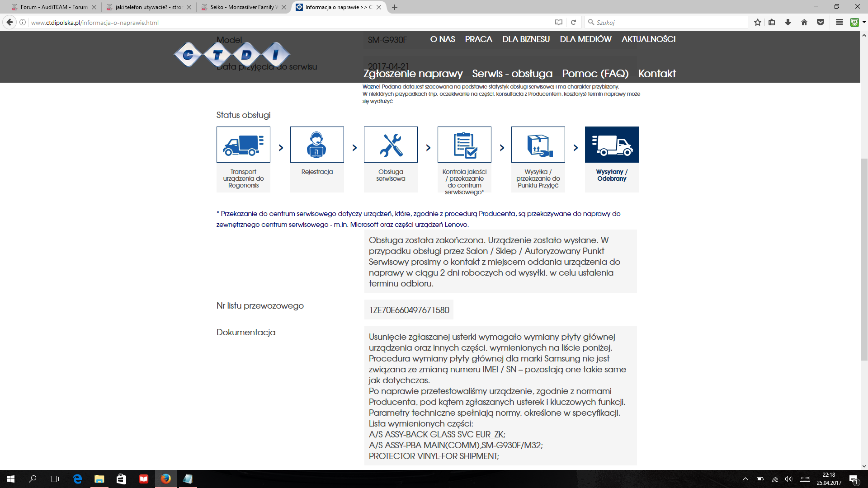
Task: Click the Obsługa serwisowa wrench icon
Action: pos(391,145)
